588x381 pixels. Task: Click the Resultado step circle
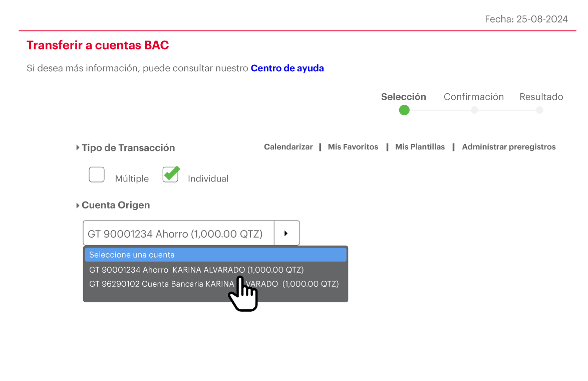[539, 110]
